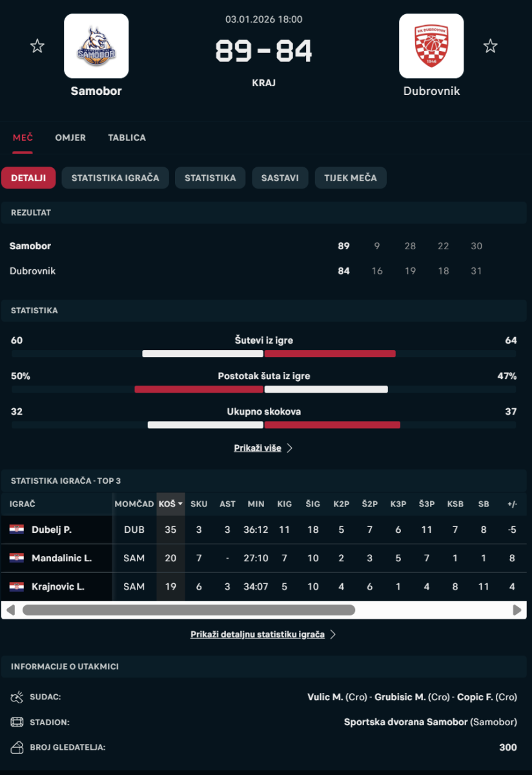The width and height of the screenshot is (532, 775).
Task: Click the Samobor team logo
Action: [x=96, y=46]
